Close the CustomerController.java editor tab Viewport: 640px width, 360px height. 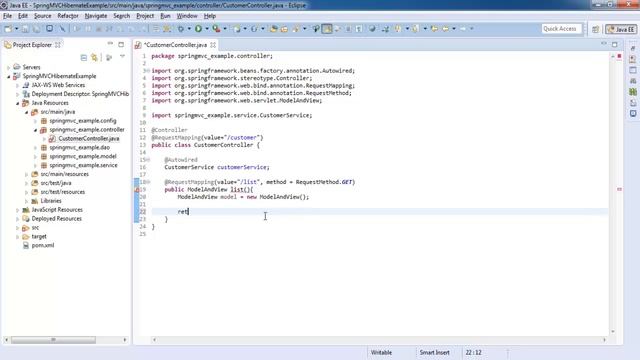[213, 45]
